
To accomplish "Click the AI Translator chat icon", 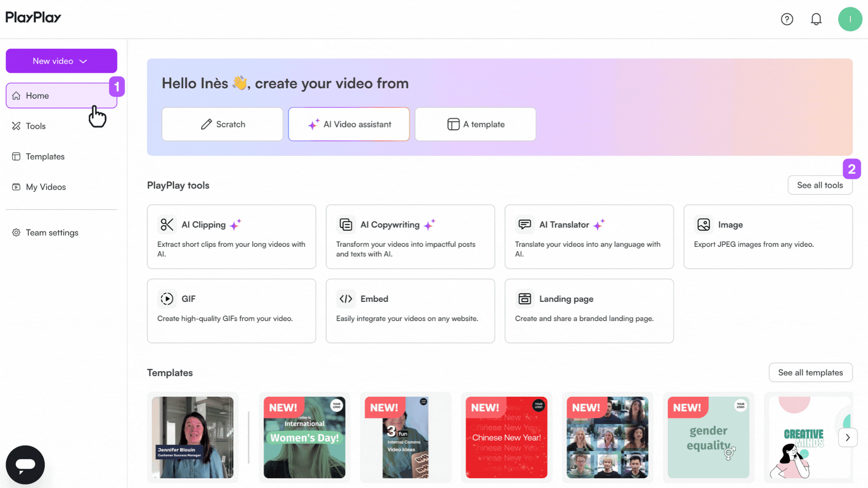I will tap(525, 225).
